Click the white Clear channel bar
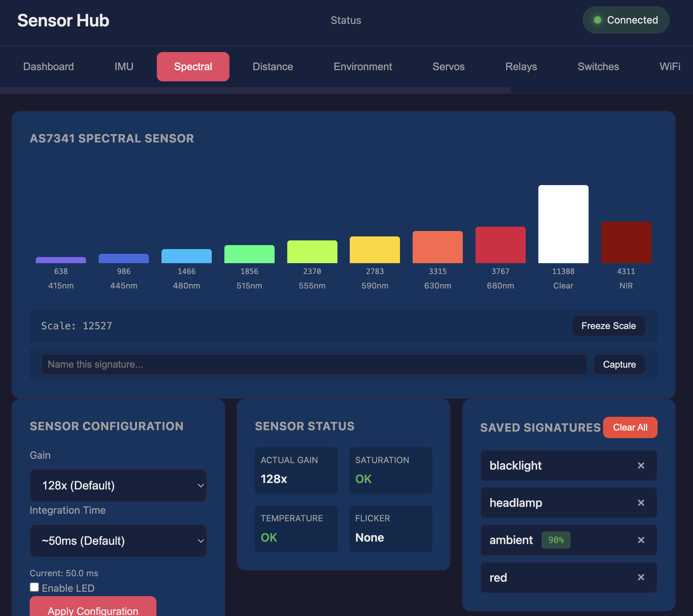This screenshot has width=693, height=616. [x=563, y=224]
